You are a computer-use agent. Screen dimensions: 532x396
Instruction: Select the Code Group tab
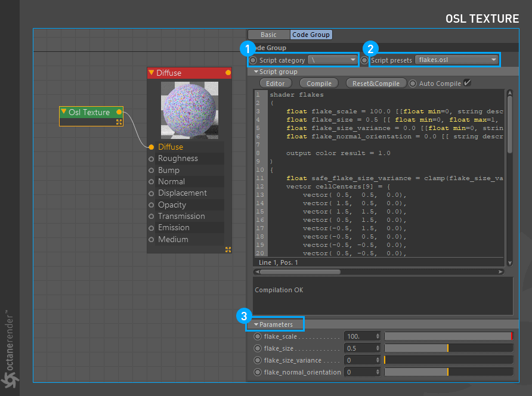tap(311, 35)
